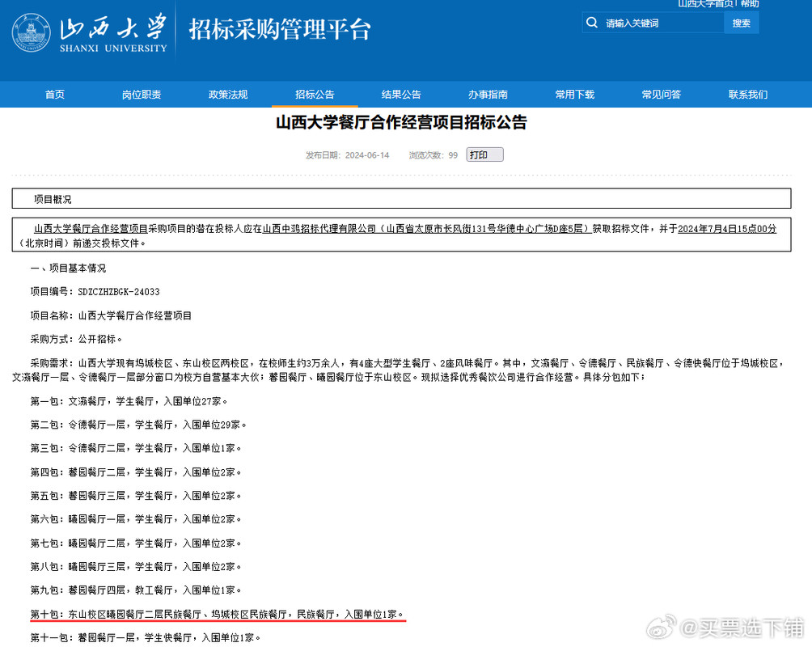812x647 pixels.
Task: Open the 结果公告 nav tab
Action: click(401, 95)
